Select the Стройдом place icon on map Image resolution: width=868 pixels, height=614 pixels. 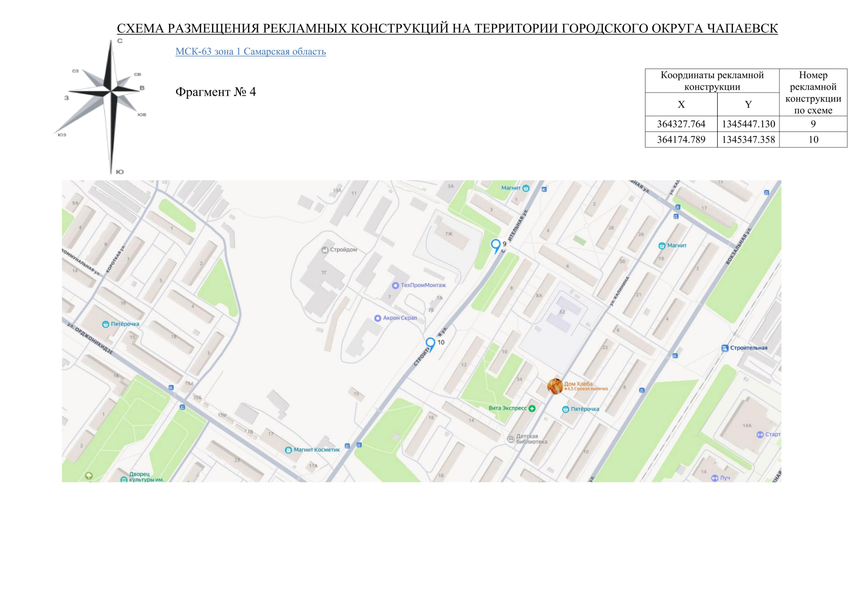click(324, 250)
